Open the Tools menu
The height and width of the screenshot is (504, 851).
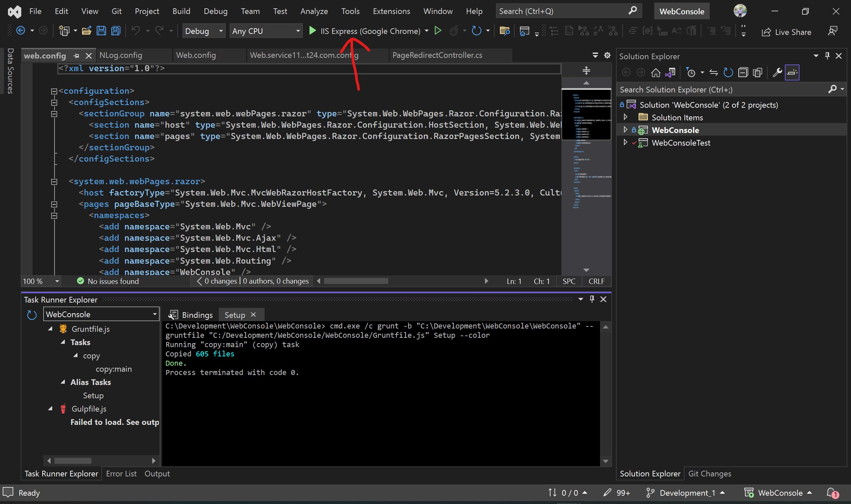click(x=350, y=11)
